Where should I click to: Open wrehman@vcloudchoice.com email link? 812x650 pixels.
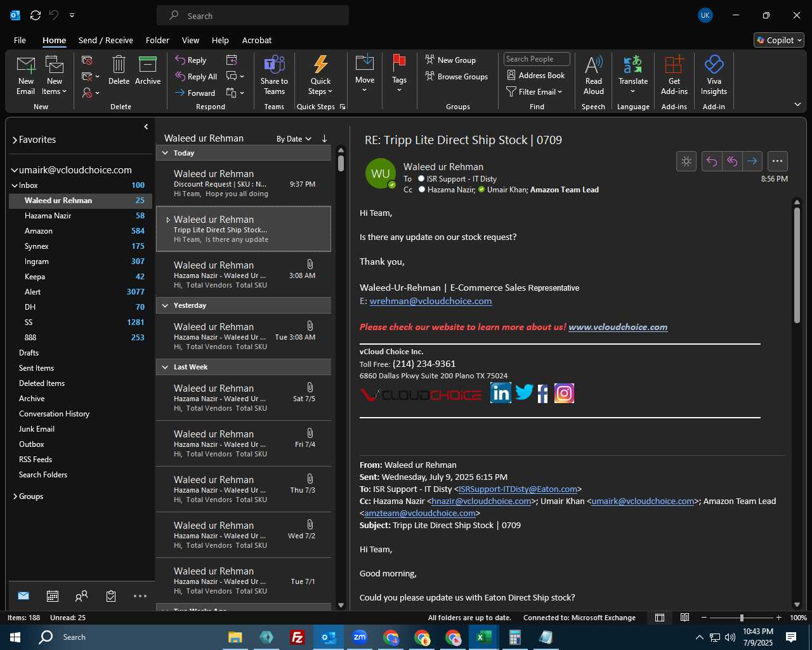click(431, 301)
